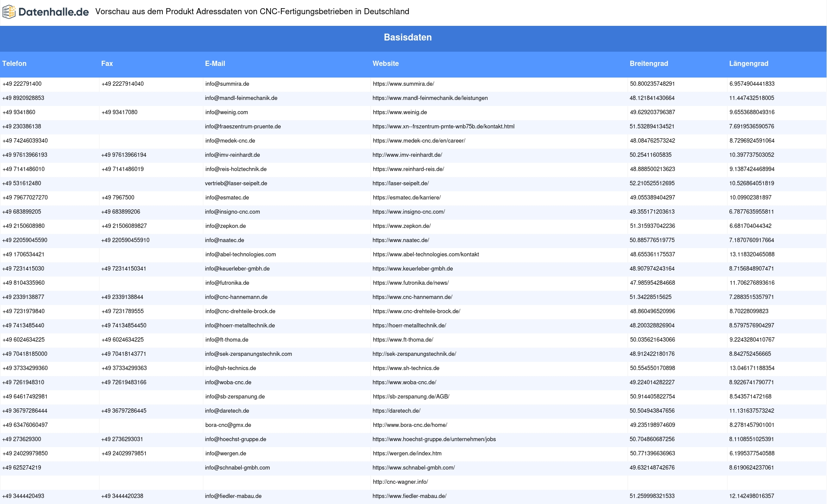Select fax number +49 97613966194

pyautogui.click(x=124, y=155)
